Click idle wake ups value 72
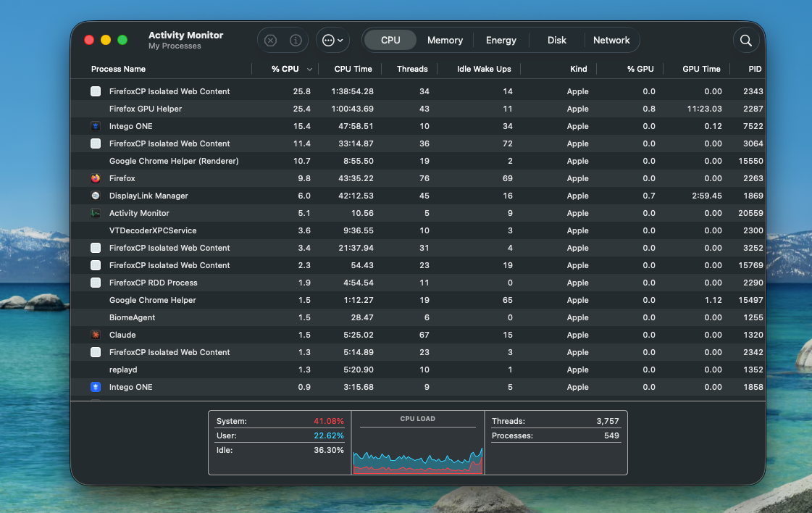This screenshot has height=513, width=812. tap(508, 143)
